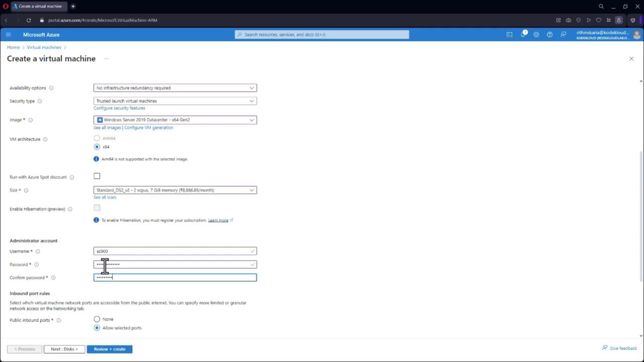Viewport: 644px width, 362px height.
Task: Select Allow selected ports radio button
Action: tap(97, 328)
